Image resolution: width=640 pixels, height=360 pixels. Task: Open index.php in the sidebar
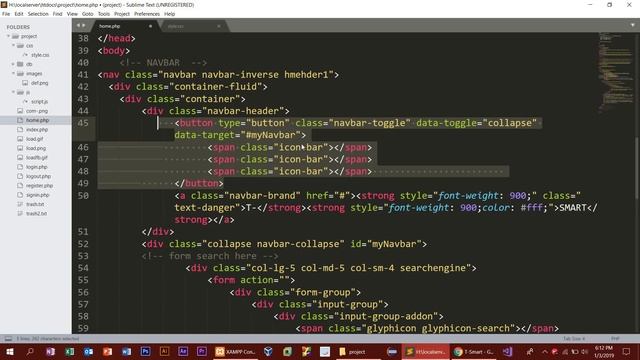[37, 130]
